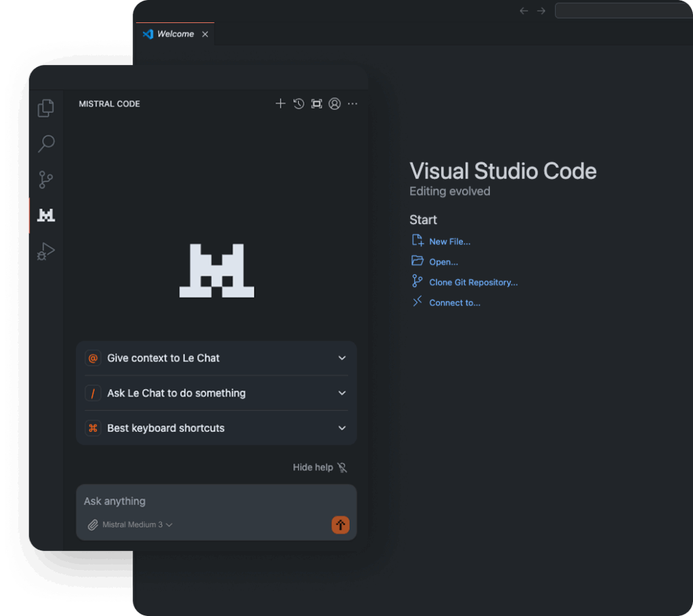
Task: Click the git branch icon beside Clone Repository
Action: click(x=417, y=281)
